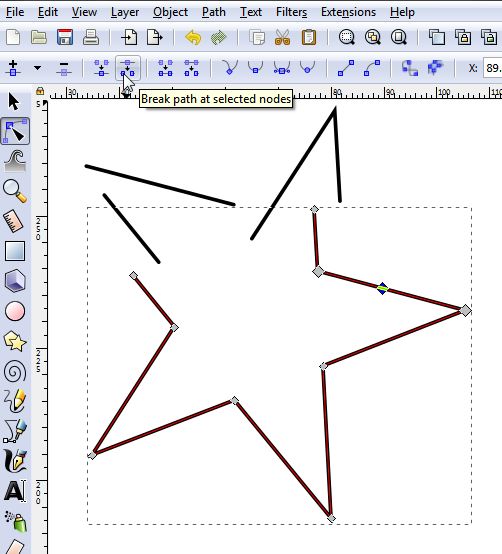The image size is (502, 554).
Task: Toggle the guides lock icon near ruler
Action: 40,91
